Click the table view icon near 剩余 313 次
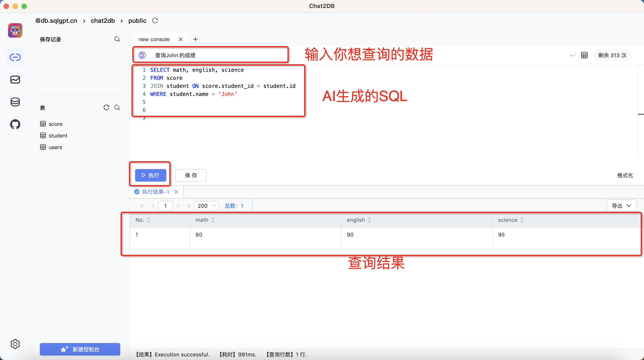 point(585,55)
